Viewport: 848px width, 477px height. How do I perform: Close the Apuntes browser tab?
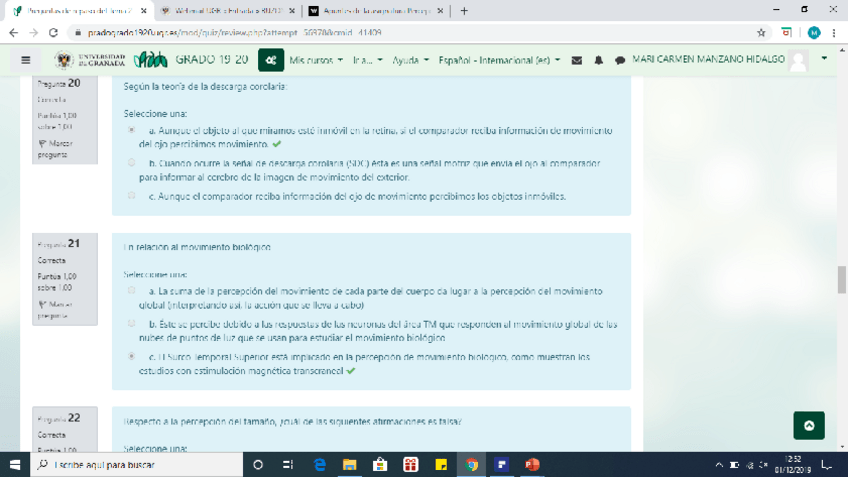pyautogui.click(x=440, y=11)
